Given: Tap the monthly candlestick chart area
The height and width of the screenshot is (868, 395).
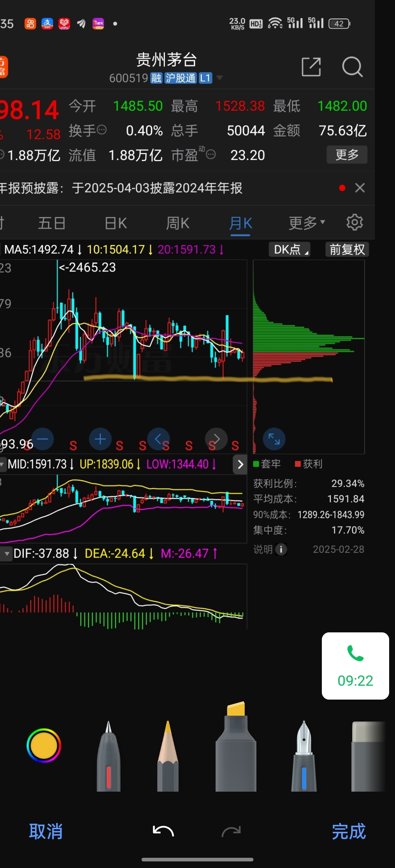Looking at the screenshot, I should tap(124, 357).
